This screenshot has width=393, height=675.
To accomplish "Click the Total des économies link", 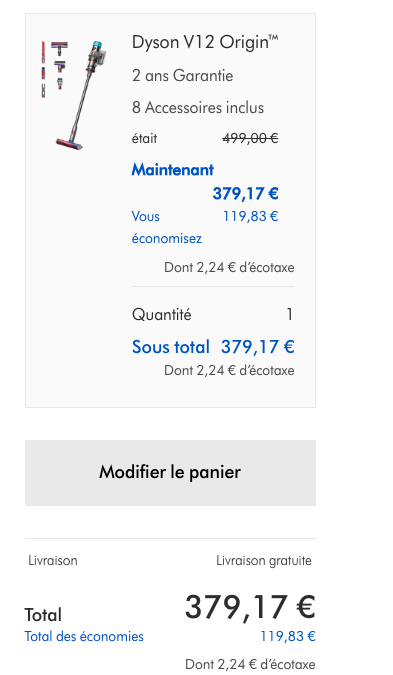I will [x=84, y=636].
